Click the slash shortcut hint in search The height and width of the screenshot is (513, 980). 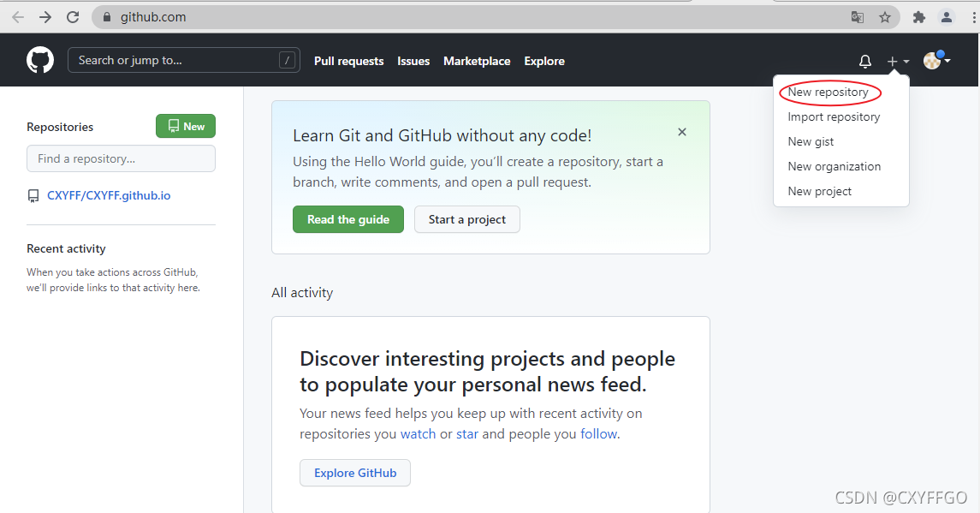pos(287,60)
